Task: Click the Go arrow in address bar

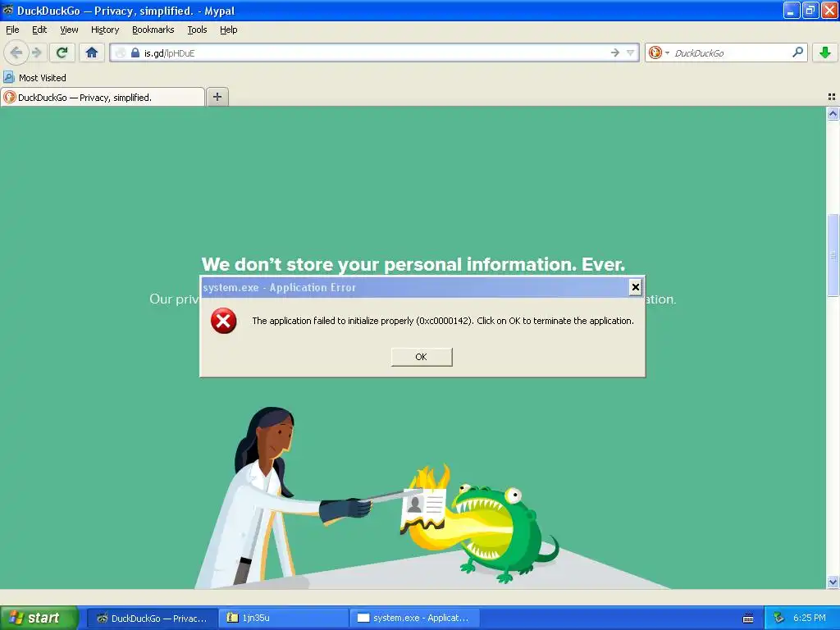Action: tap(614, 52)
